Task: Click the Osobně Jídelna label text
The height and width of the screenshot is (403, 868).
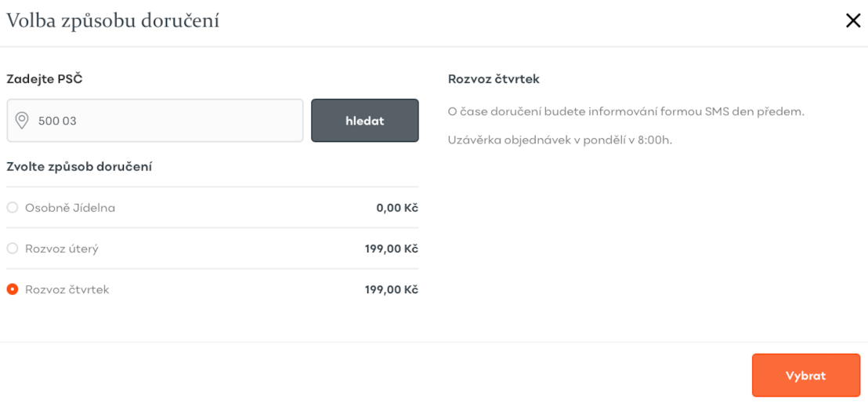Action: (x=71, y=208)
